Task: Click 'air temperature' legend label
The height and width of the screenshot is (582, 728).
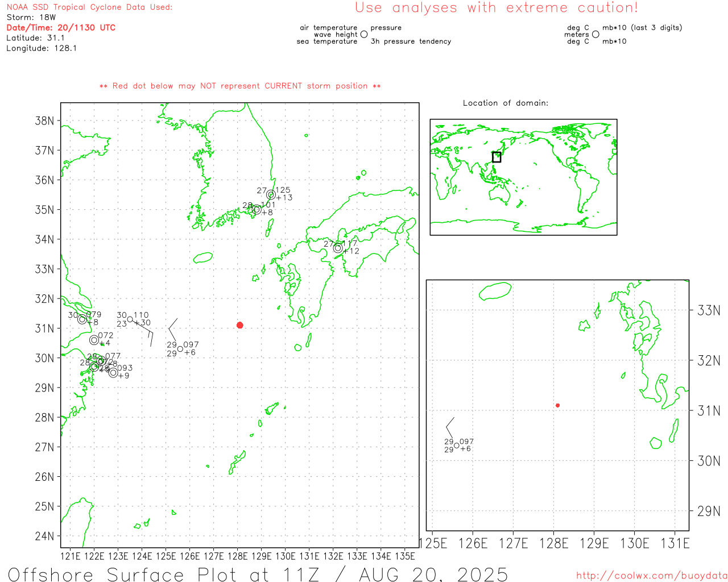Action: tap(329, 27)
